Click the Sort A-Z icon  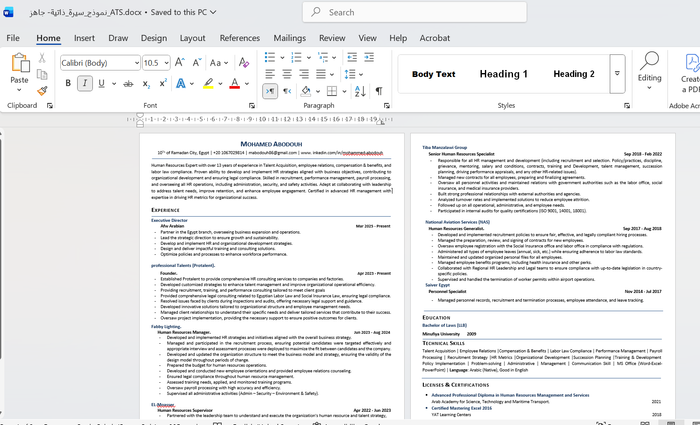coord(357,91)
